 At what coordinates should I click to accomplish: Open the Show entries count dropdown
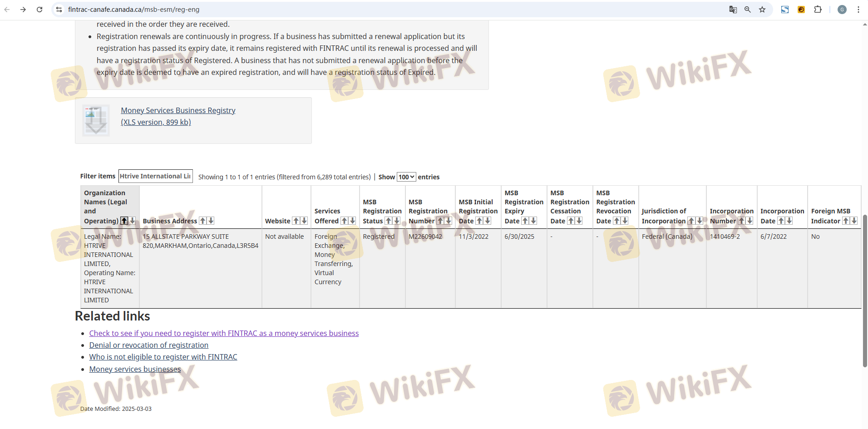[x=406, y=177]
